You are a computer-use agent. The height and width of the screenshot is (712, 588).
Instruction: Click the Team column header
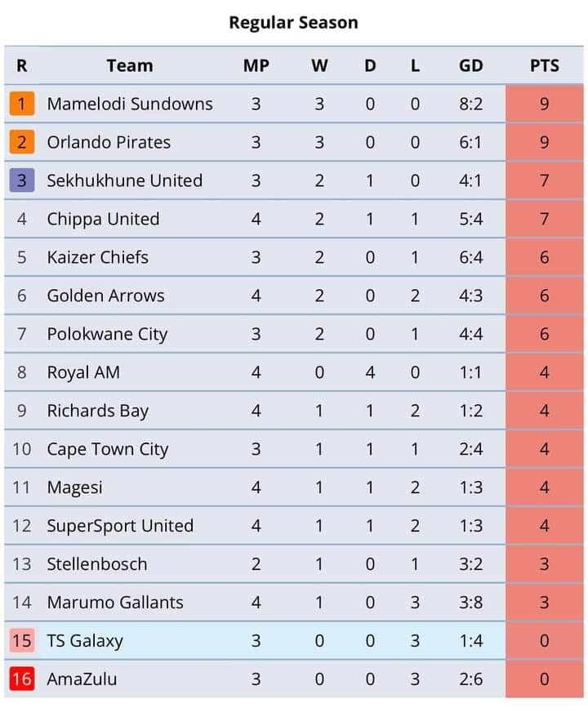pos(130,65)
